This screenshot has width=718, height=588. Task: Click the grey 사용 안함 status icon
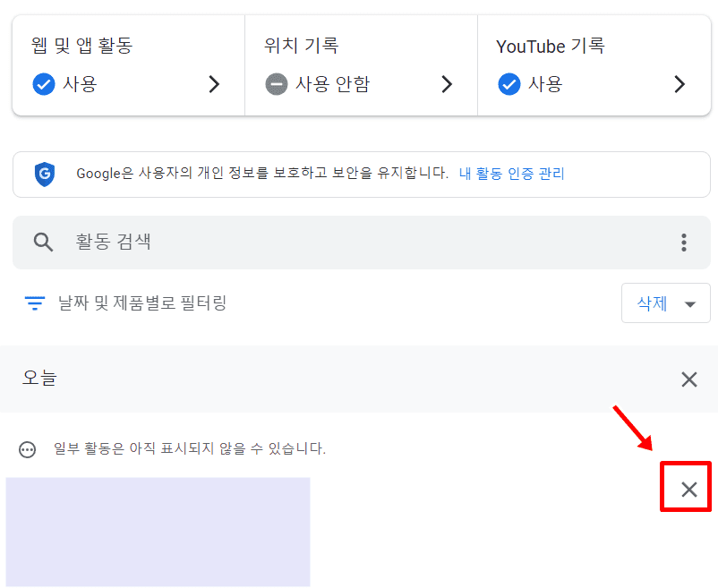pyautogui.click(x=277, y=84)
